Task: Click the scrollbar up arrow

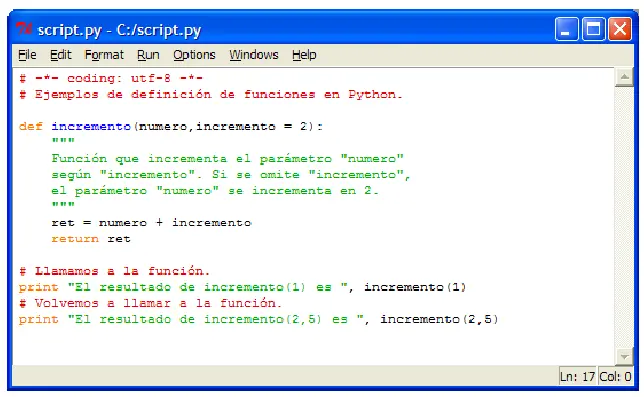Action: tap(624, 77)
